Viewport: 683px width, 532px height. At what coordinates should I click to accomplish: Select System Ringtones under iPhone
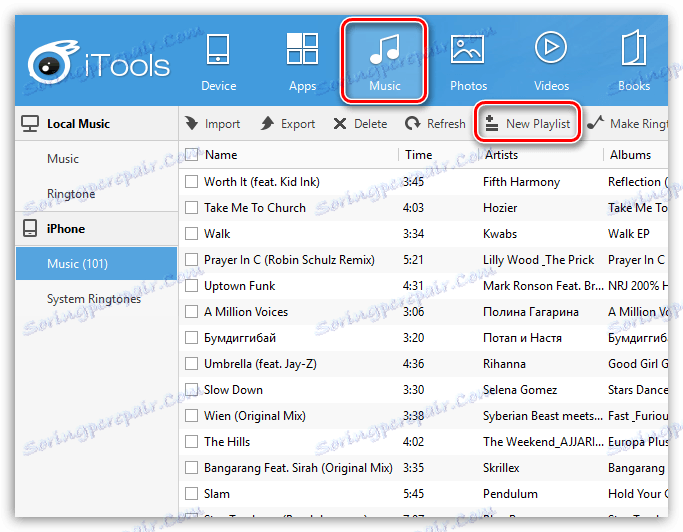coord(94,299)
